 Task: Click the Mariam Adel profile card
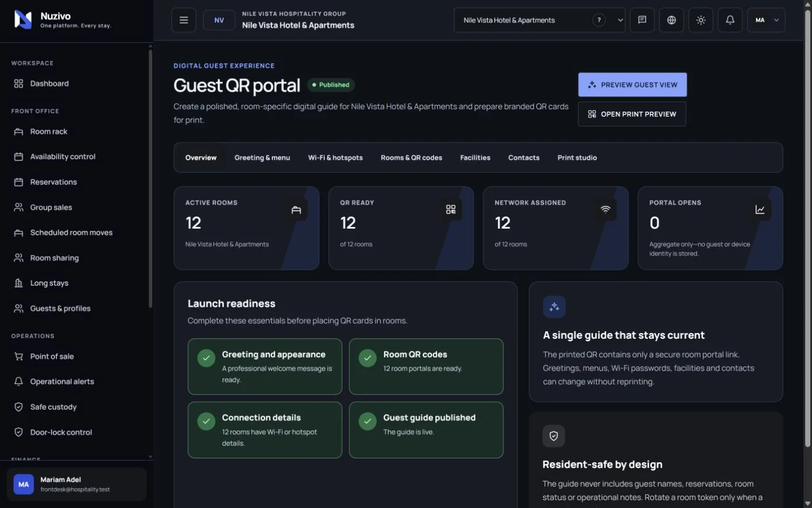[76, 484]
